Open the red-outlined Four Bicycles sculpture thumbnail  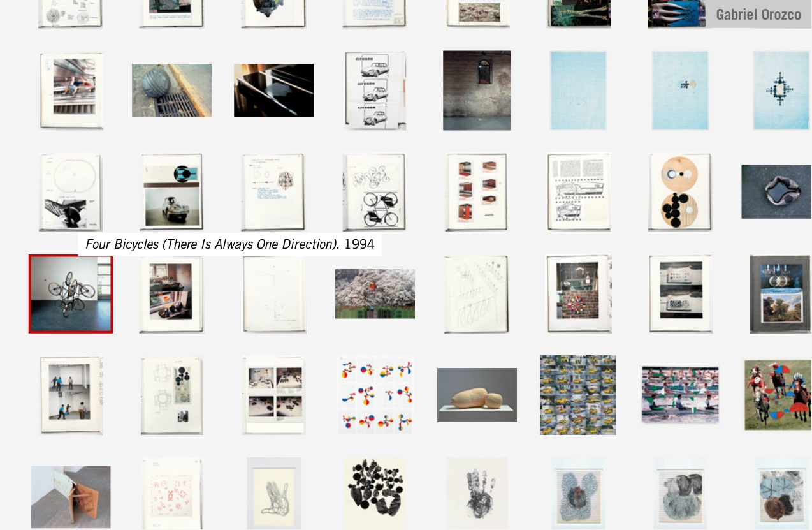[71, 294]
